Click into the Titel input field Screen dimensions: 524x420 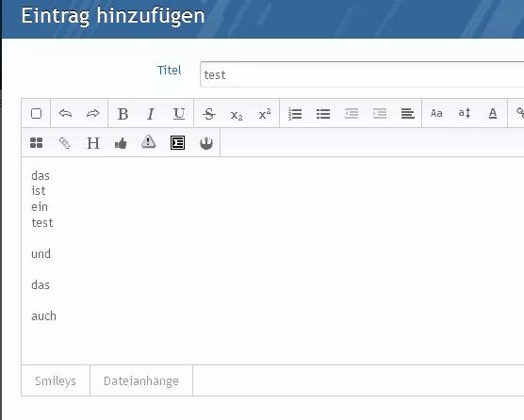(362, 74)
